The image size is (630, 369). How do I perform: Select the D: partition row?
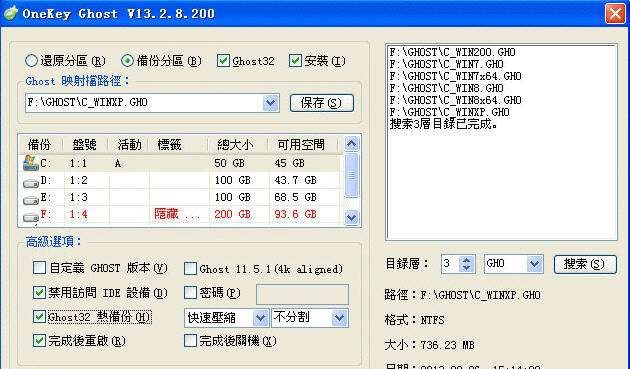(181, 180)
